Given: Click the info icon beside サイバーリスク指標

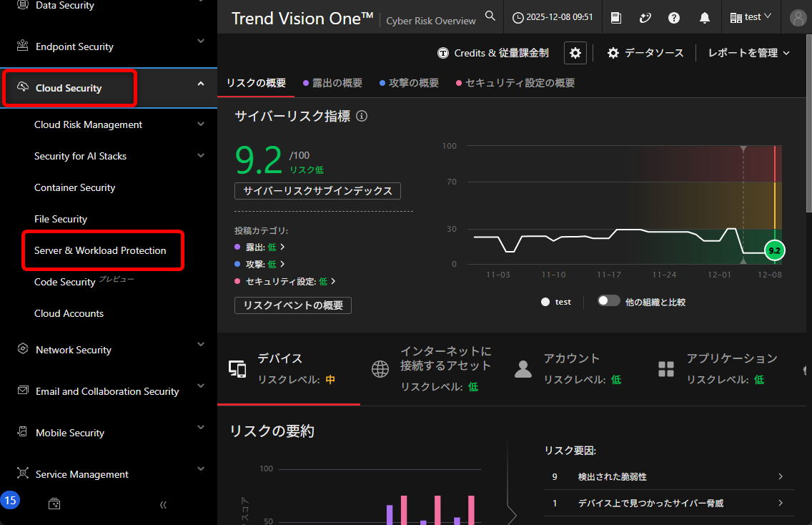Looking at the screenshot, I should pyautogui.click(x=362, y=116).
